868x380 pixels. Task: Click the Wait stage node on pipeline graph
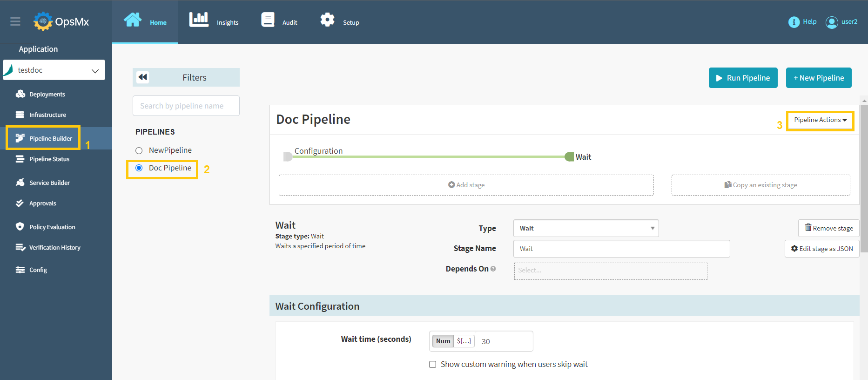coord(570,157)
